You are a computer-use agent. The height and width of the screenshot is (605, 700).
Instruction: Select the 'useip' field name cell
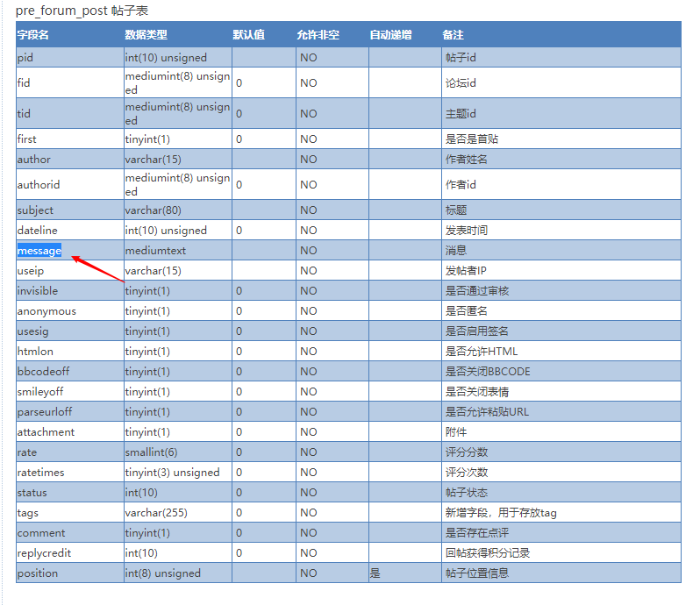tap(70, 270)
